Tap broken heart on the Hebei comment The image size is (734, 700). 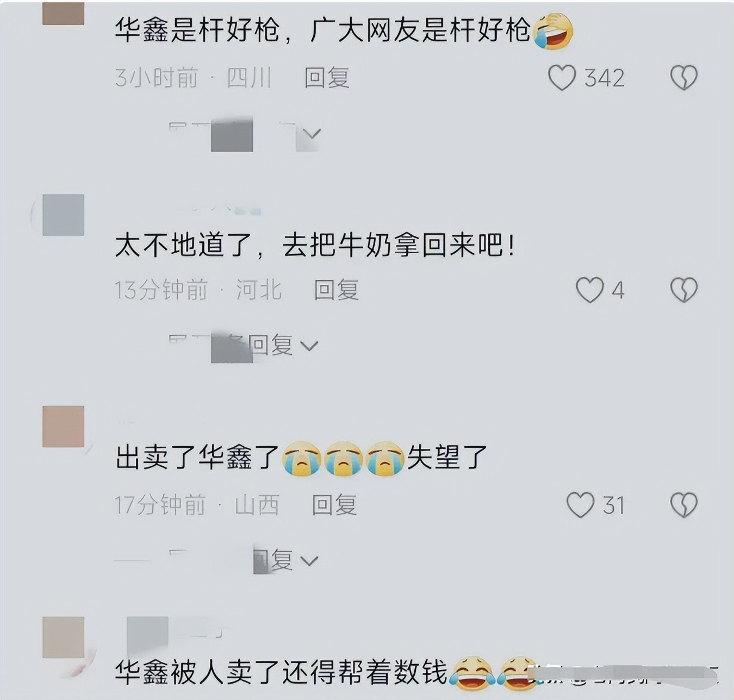[683, 290]
